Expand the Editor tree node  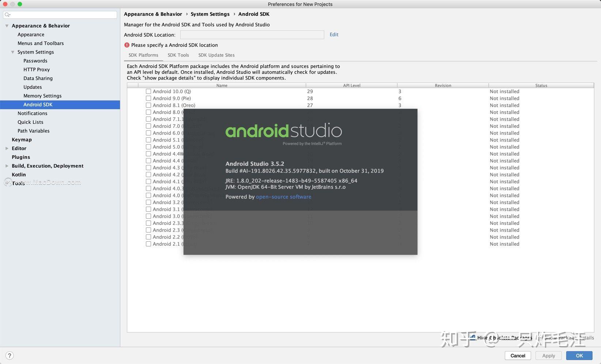(x=7, y=148)
